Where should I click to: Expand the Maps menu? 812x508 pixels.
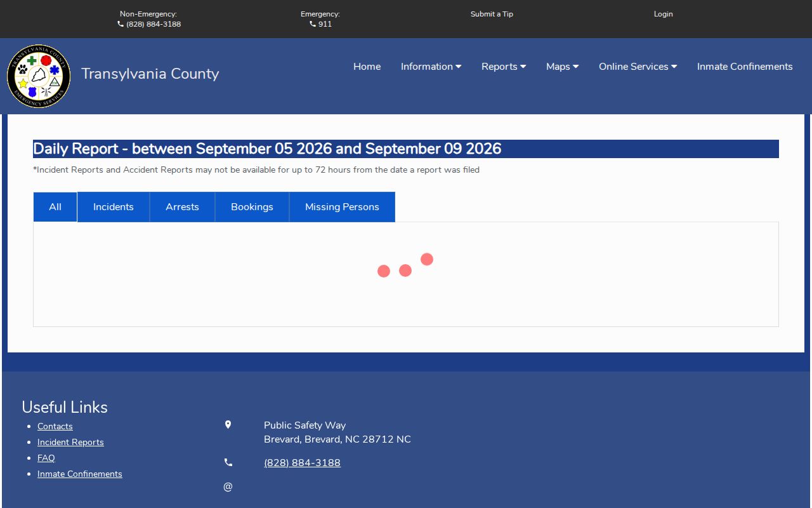coord(562,67)
